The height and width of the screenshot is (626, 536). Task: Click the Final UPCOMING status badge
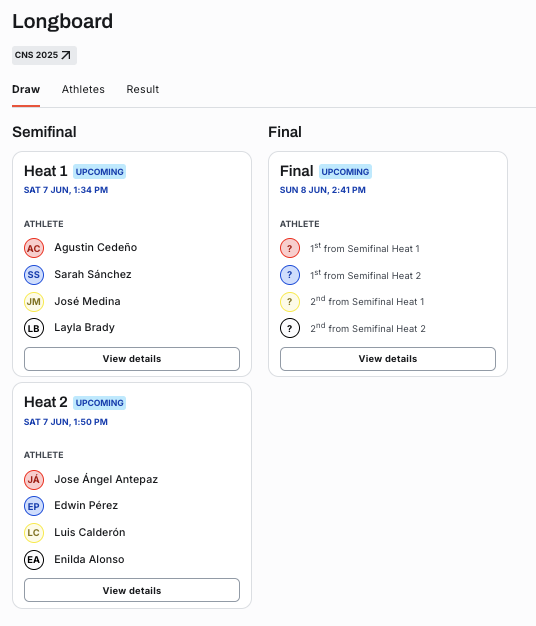[345, 171]
